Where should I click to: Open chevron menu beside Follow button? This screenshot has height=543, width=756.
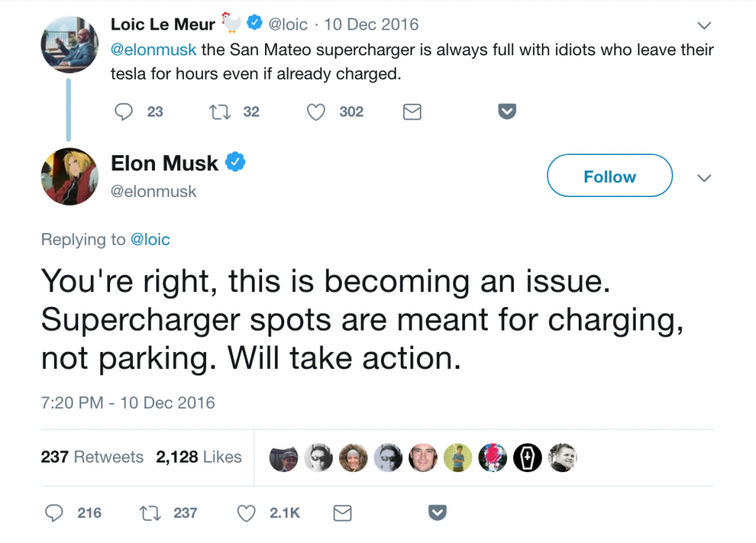[704, 179]
